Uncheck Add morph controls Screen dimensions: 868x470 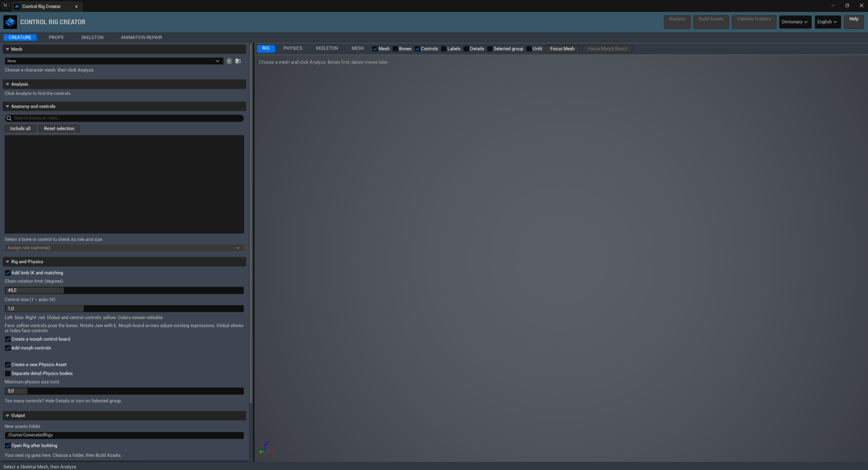8,348
